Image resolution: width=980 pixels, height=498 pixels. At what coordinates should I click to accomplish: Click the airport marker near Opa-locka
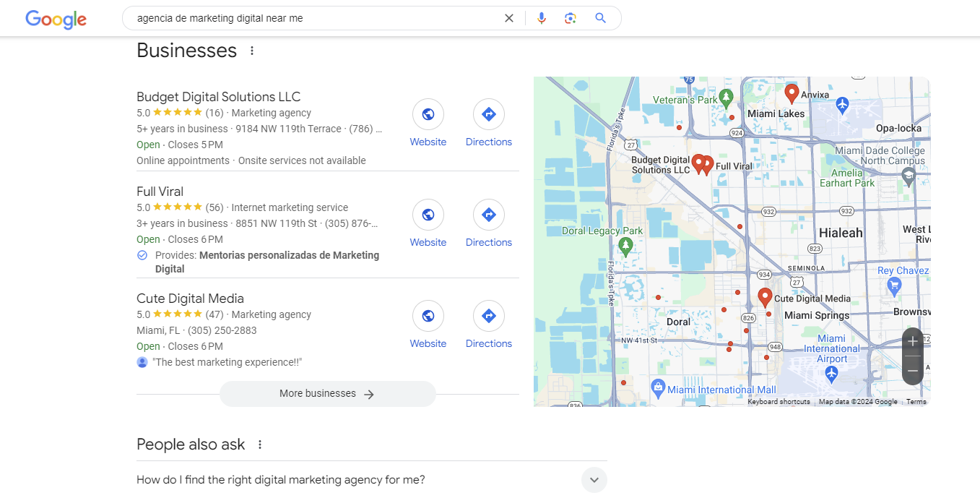click(842, 105)
